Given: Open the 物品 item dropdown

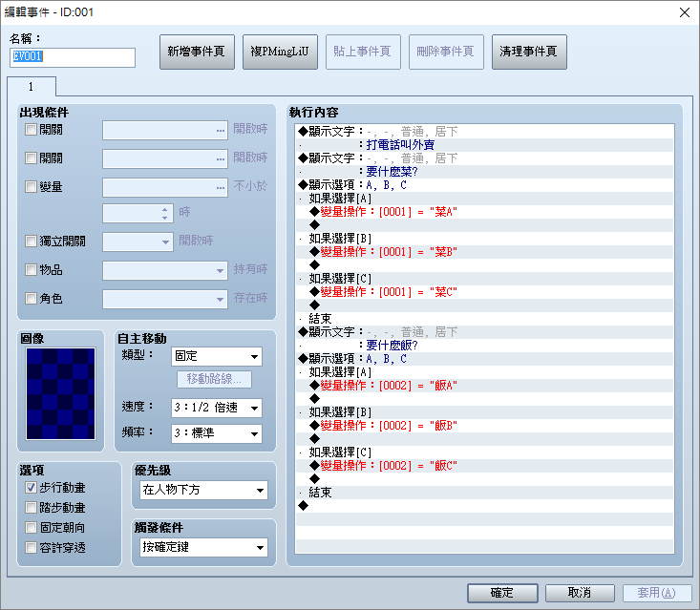Looking at the screenshot, I should 165,270.
